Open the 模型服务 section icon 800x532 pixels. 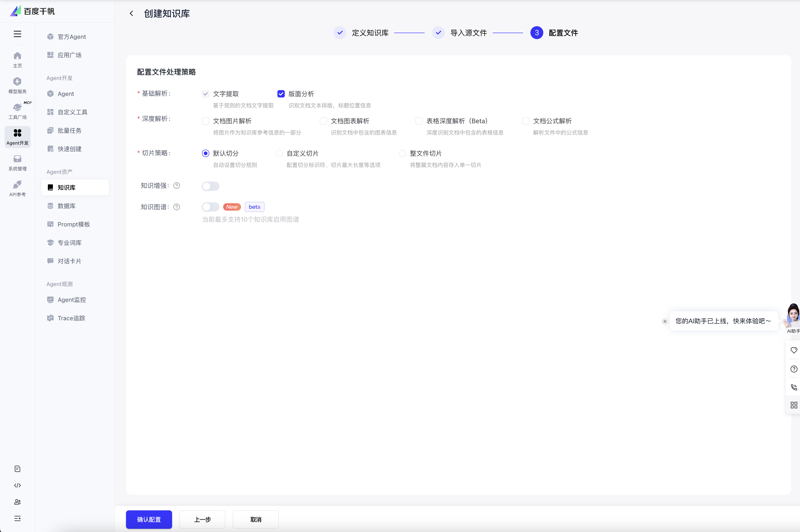17,82
